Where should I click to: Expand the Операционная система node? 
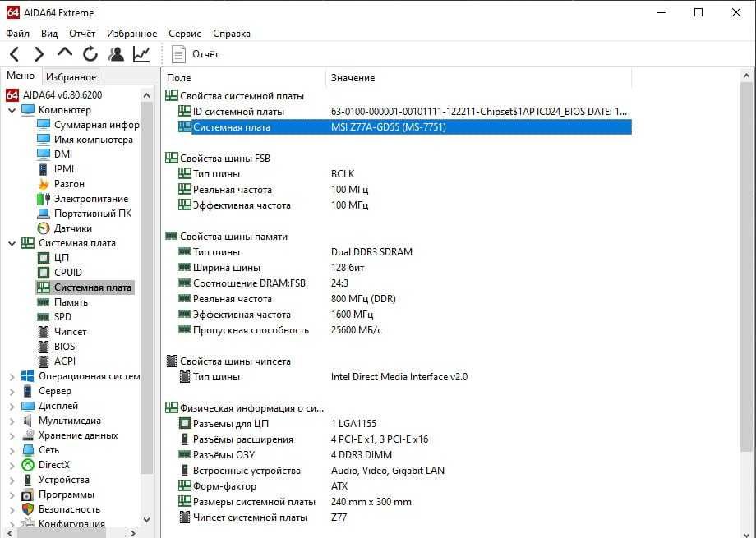pos(12,376)
